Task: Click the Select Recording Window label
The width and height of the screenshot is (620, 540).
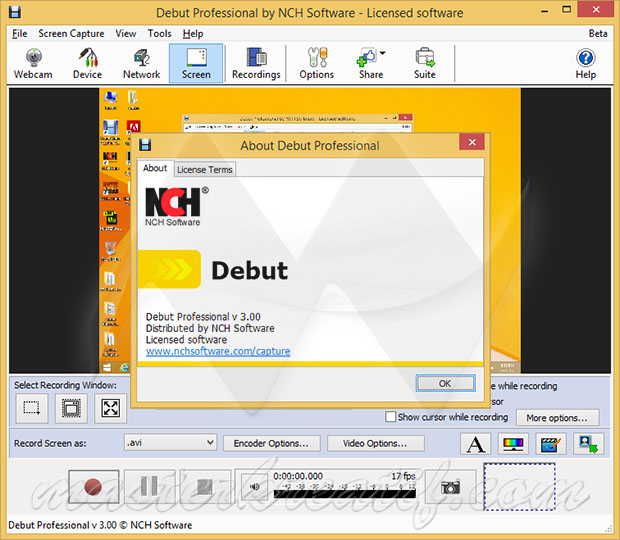Action: [66, 385]
